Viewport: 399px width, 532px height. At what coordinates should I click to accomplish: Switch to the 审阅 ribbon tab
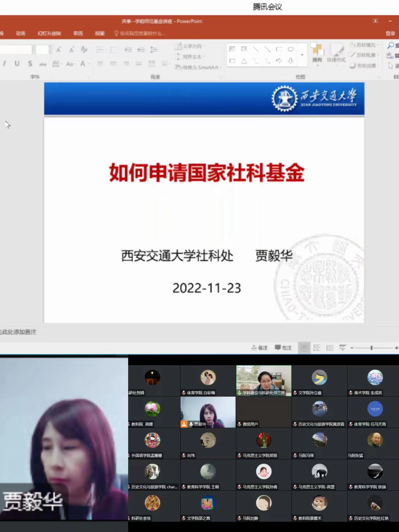(x=78, y=34)
